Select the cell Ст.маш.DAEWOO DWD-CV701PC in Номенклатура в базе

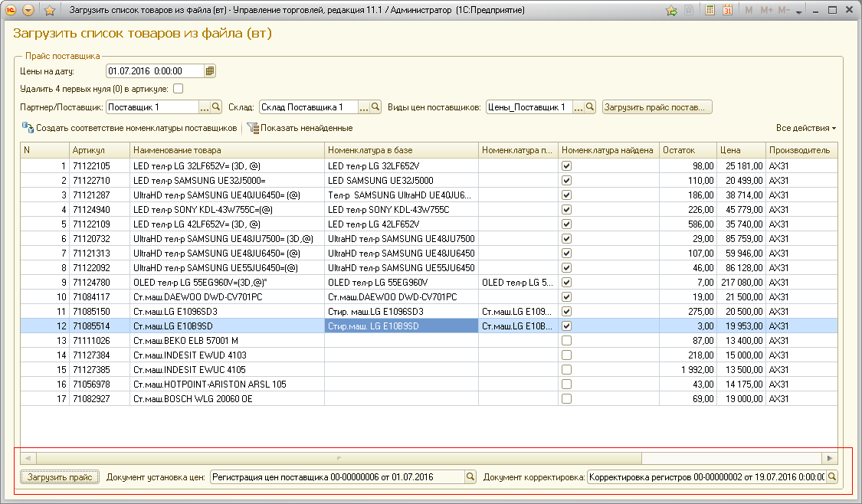402,296
